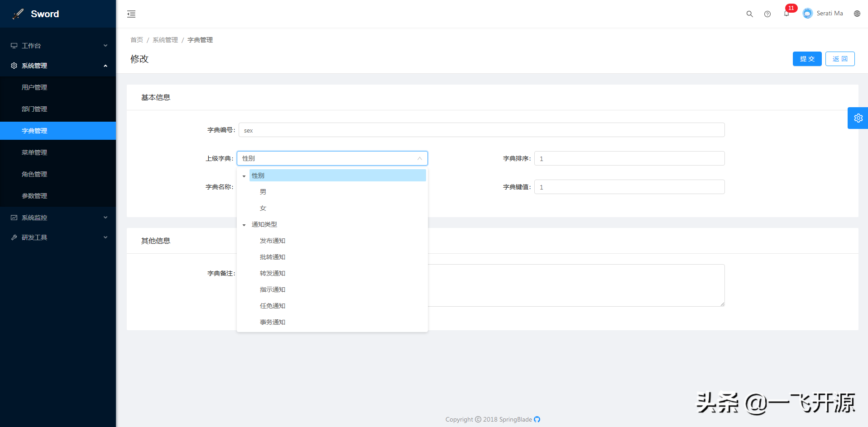Select 转发通知 in the dictionary tree

point(273,273)
